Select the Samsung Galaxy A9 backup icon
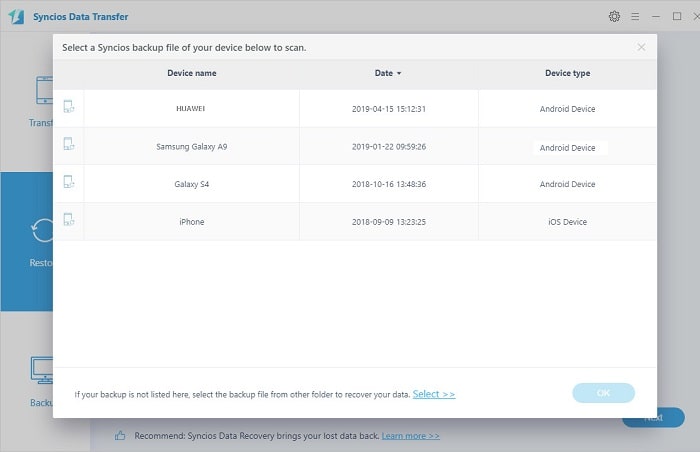 (69, 144)
